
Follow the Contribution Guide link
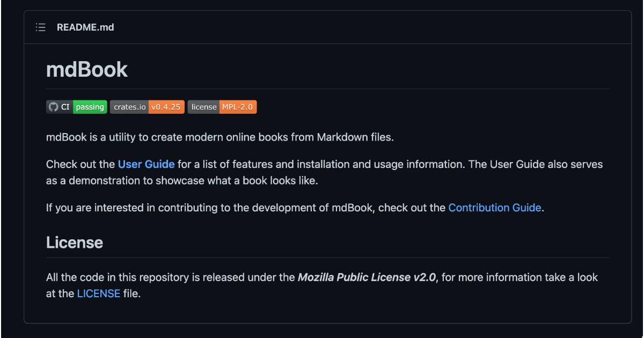[x=494, y=208]
